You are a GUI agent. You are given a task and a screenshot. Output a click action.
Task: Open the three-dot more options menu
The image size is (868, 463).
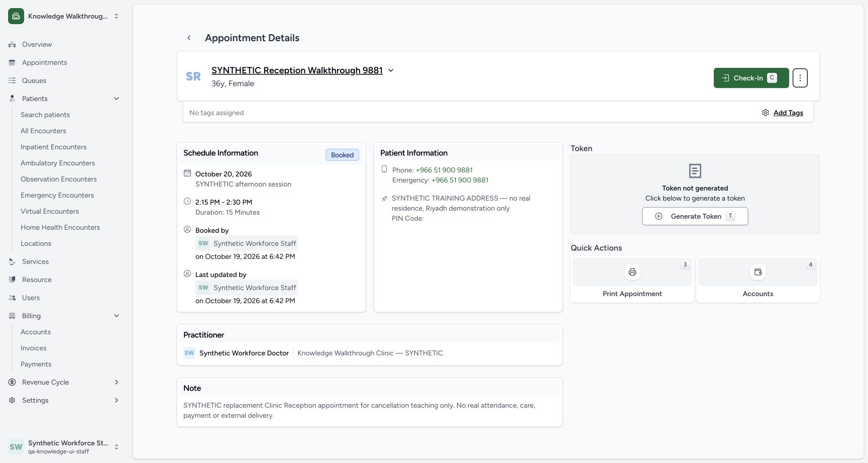click(x=800, y=78)
